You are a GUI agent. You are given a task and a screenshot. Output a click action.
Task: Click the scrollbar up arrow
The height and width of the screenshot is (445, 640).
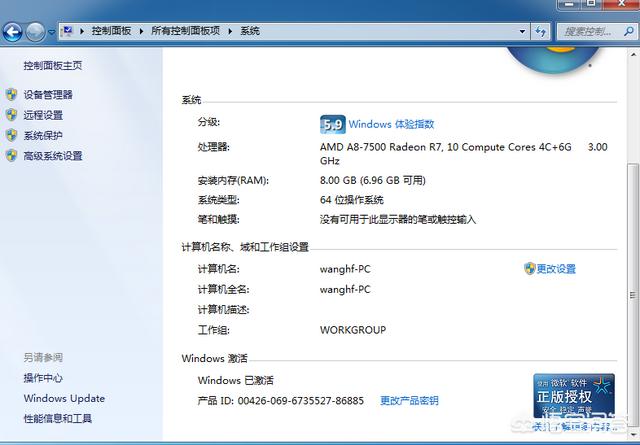[633, 54]
